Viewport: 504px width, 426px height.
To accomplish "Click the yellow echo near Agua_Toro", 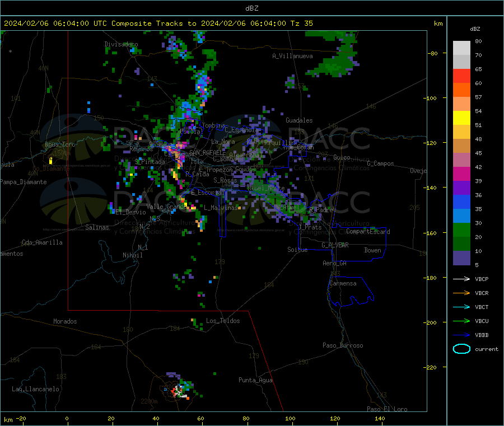I will [50, 160].
